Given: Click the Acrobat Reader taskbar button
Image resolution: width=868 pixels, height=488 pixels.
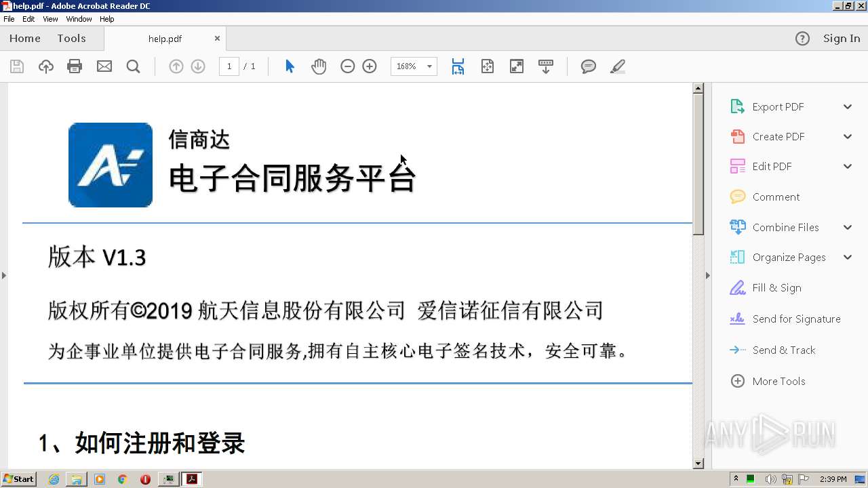Looking at the screenshot, I should [x=193, y=479].
